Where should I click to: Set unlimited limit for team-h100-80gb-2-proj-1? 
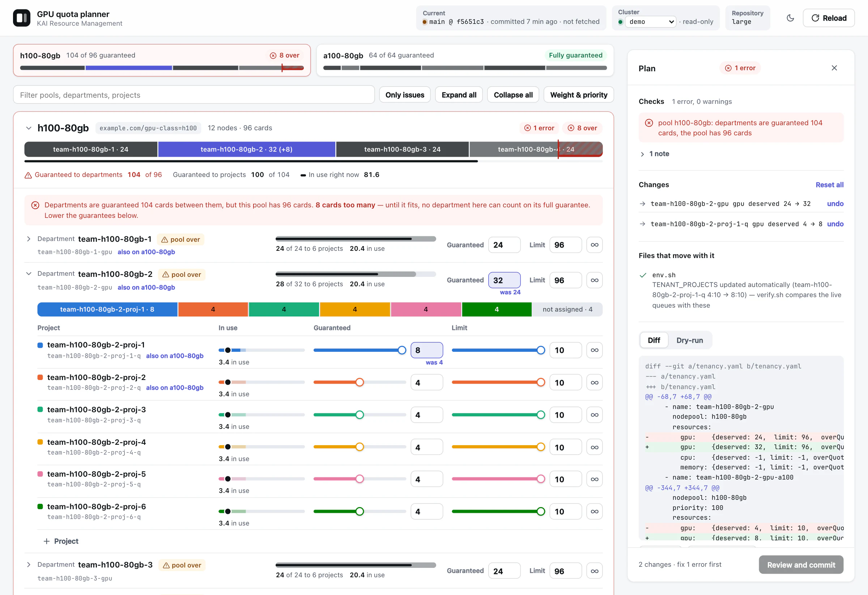click(x=594, y=350)
